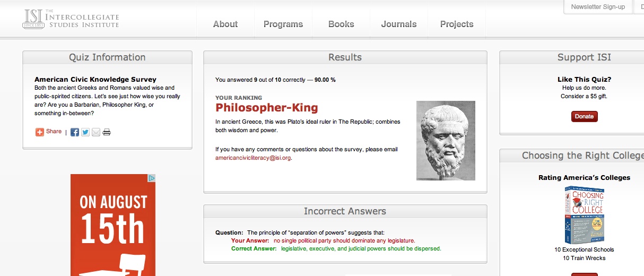Click the Plato bust image
644x276 pixels.
446,141
